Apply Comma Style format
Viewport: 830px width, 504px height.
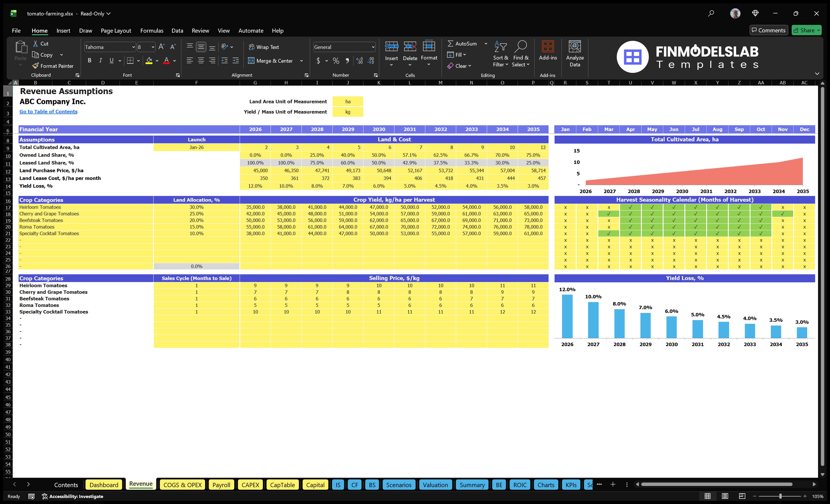pyautogui.click(x=347, y=61)
